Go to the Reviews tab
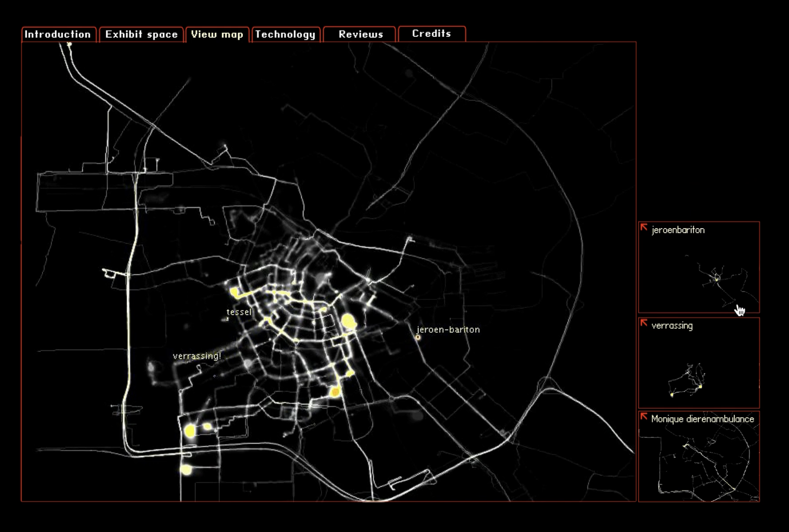 tap(361, 34)
